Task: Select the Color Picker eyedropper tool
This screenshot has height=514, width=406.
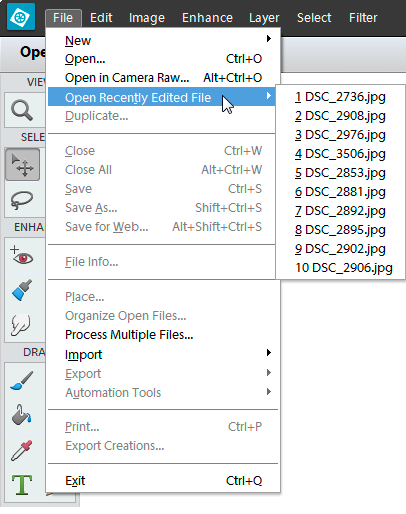Action: pos(22,450)
